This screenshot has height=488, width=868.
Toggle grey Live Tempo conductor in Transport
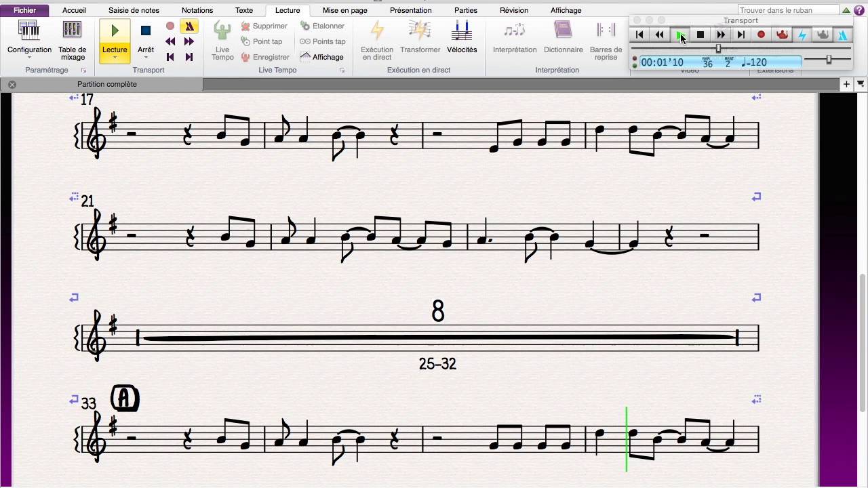823,35
